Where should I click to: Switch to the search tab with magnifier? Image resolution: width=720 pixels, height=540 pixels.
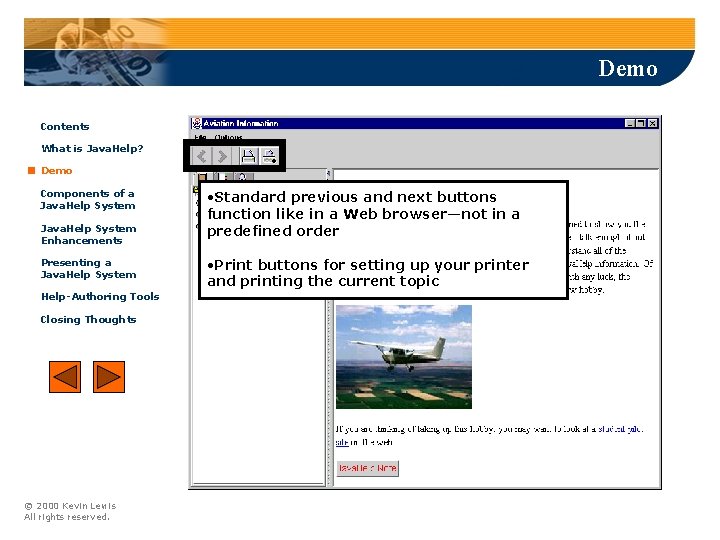(x=243, y=177)
